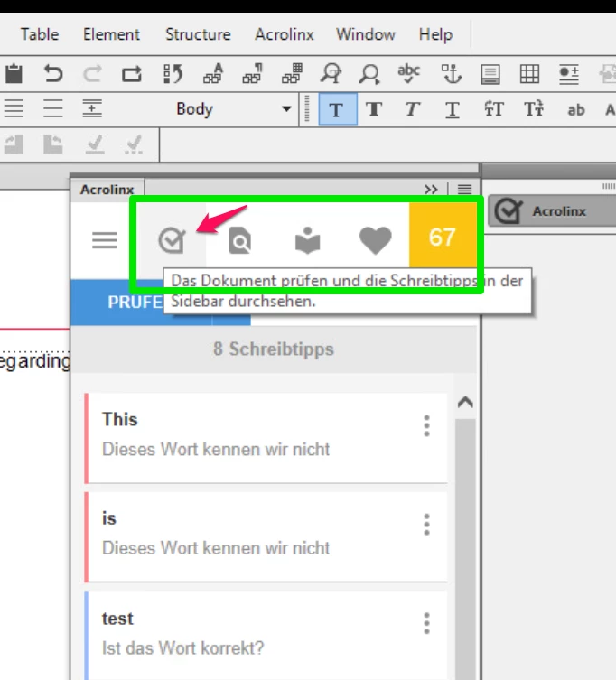Click the Redo arrow icon
Screen dimensions: 616x680
[x=92, y=74]
